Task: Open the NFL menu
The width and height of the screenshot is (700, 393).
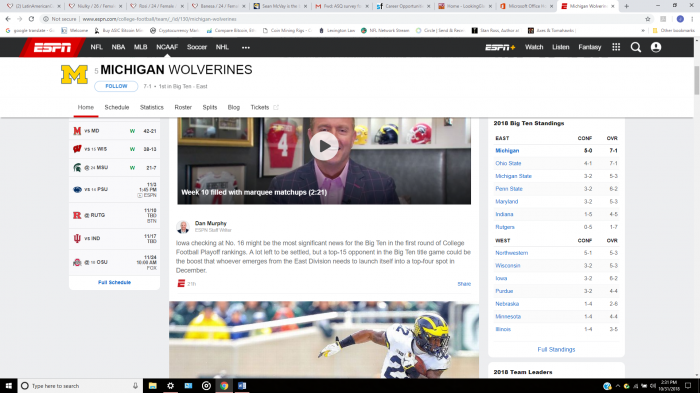Action: coord(96,47)
